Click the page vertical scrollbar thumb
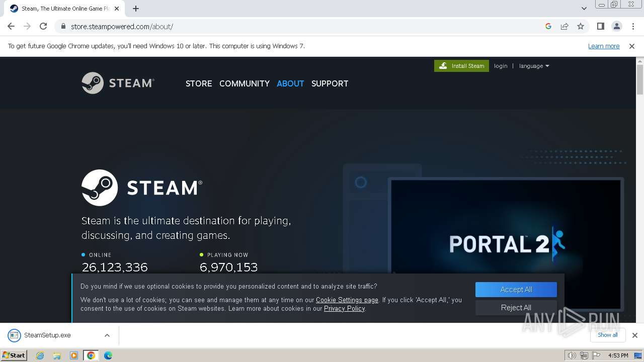 point(640,79)
